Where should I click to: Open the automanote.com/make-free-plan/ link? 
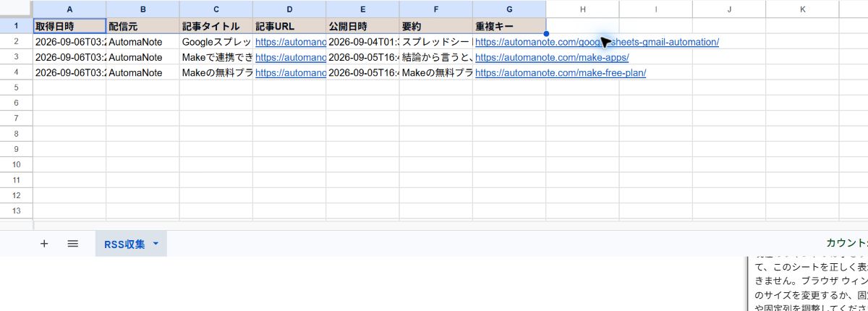(x=561, y=72)
